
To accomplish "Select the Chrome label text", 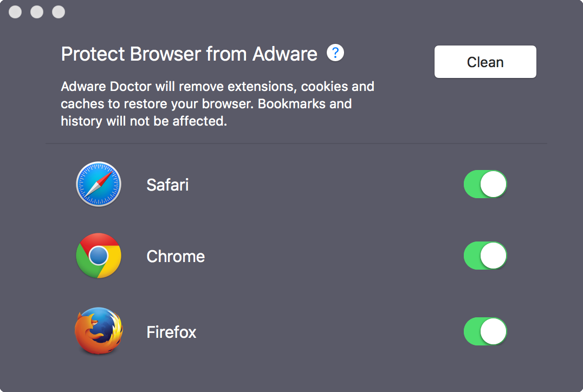I will (x=176, y=256).
